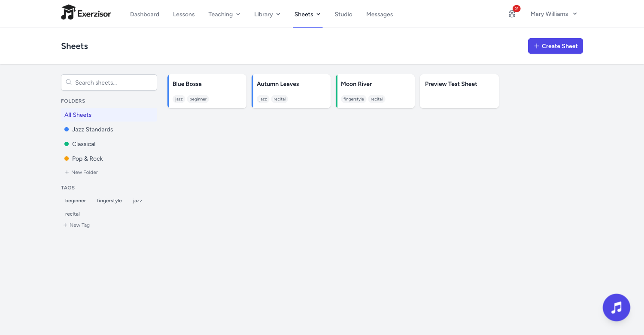Click the Exerzisor logo icon
The height and width of the screenshot is (335, 644).
point(68,12)
